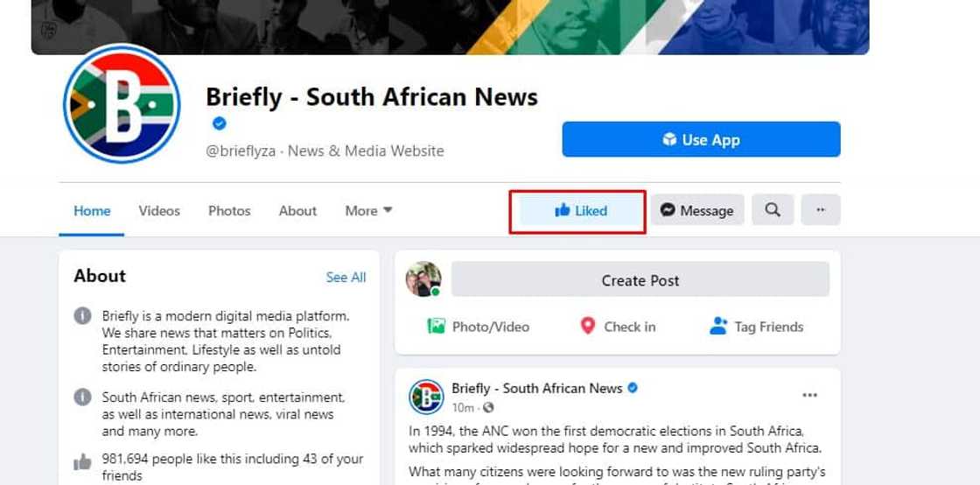The image size is (980, 485).
Task: Open the three-dot page options button
Action: coord(821,210)
